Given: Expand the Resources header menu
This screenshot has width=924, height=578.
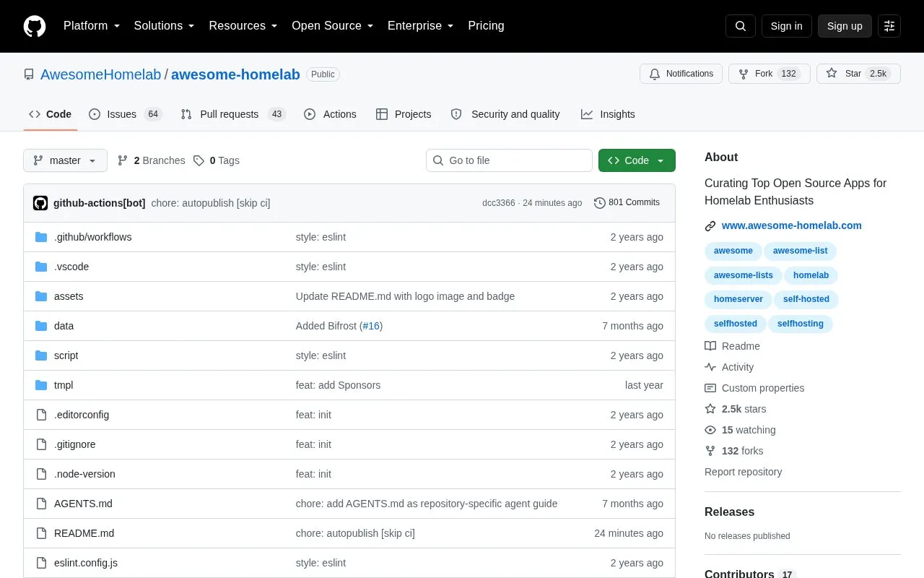Looking at the screenshot, I should 243,26.
